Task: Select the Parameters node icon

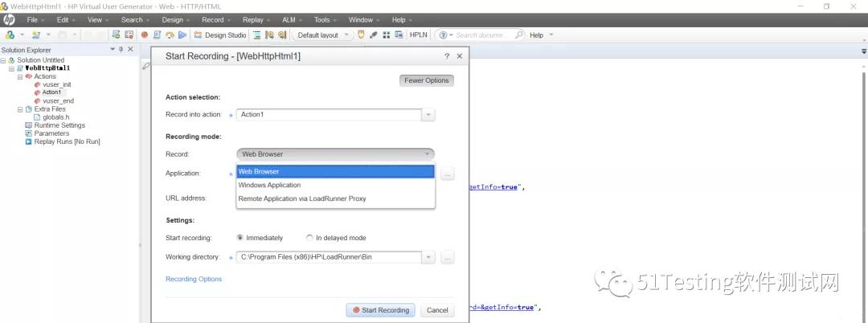Action: click(x=28, y=133)
